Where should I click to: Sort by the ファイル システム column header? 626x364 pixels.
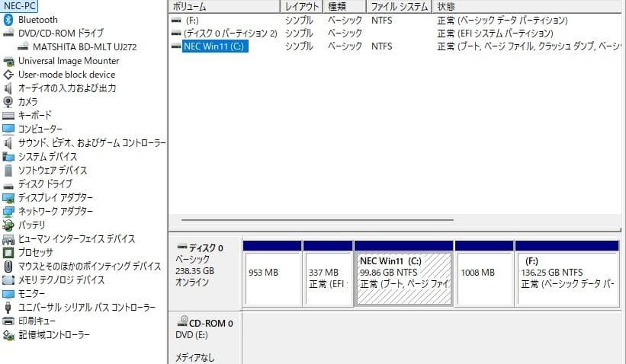400,6
